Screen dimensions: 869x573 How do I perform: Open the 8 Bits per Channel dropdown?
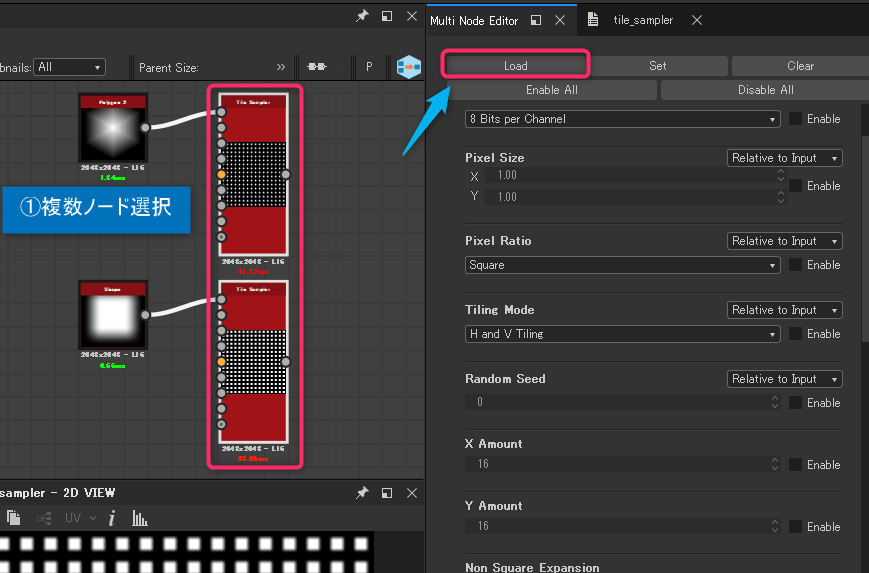pos(622,119)
